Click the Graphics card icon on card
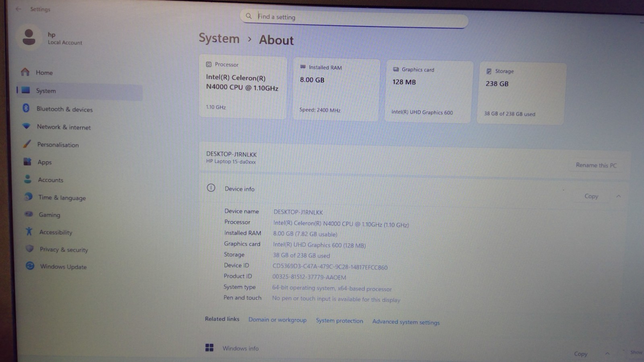 point(396,69)
